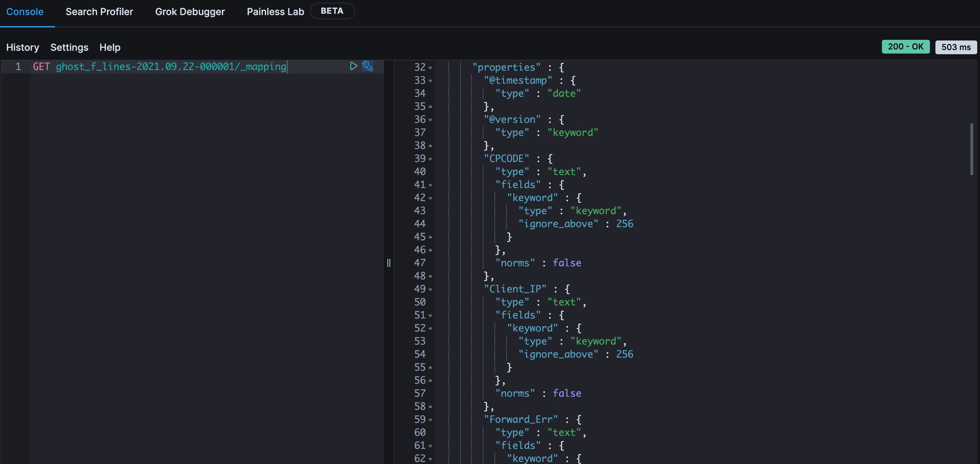This screenshot has width=980, height=464.
Task: Click fold end arrow at line 48
Action: tap(430, 276)
